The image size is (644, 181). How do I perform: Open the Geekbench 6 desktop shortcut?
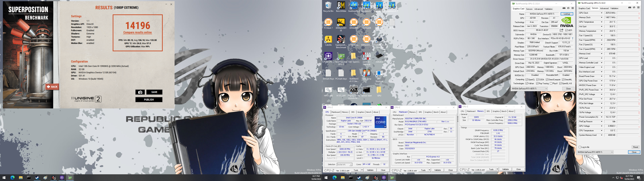tap(354, 7)
